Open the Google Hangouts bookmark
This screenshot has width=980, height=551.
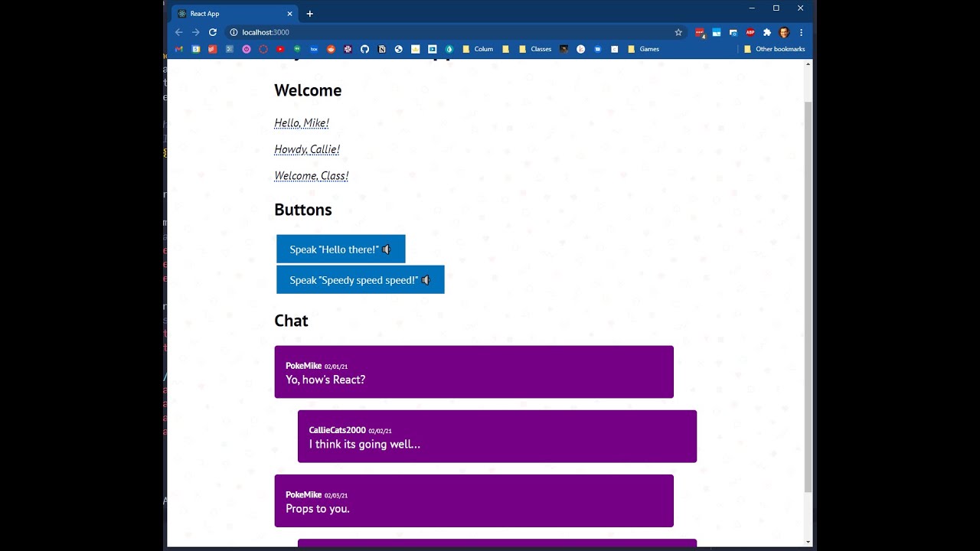tap(297, 49)
